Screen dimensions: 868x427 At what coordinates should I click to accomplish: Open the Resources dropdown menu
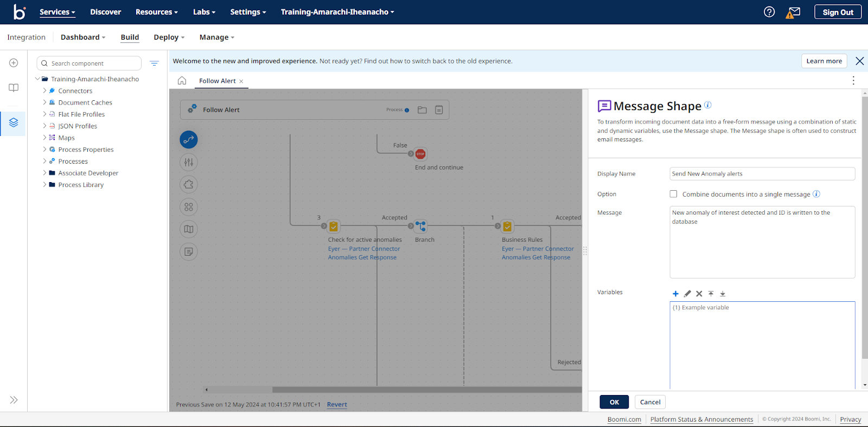click(x=157, y=12)
